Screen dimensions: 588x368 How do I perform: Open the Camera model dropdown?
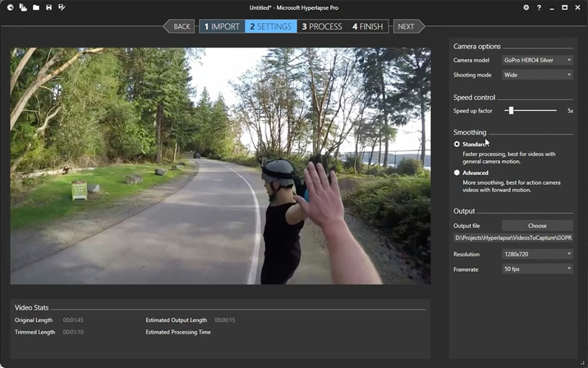click(537, 60)
